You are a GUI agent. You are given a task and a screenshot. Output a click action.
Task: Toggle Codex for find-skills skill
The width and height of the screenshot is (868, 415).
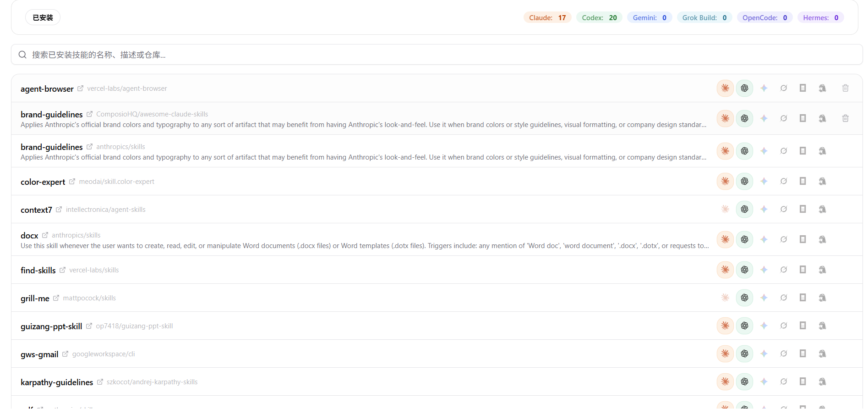click(745, 270)
